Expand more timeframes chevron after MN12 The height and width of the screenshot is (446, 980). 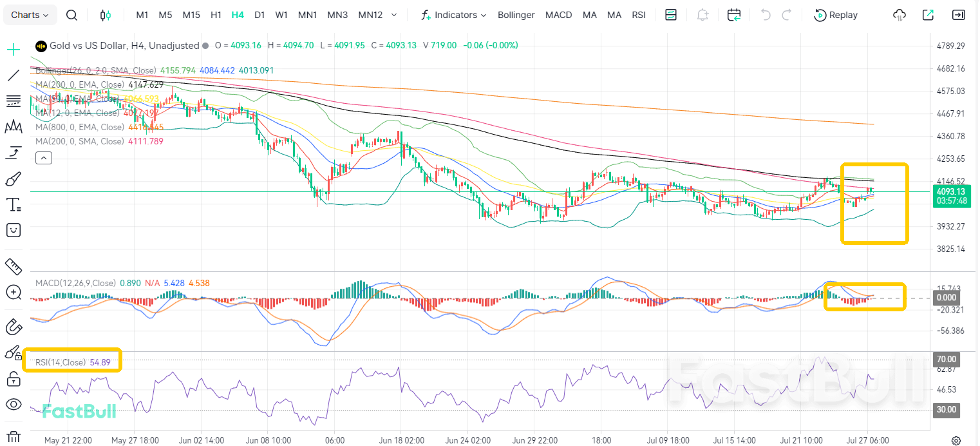pos(394,15)
